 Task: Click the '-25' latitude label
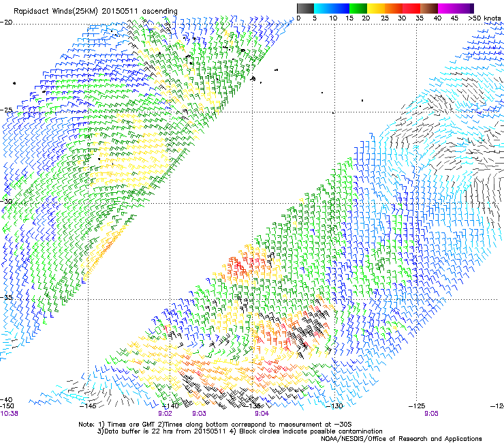[6, 110]
